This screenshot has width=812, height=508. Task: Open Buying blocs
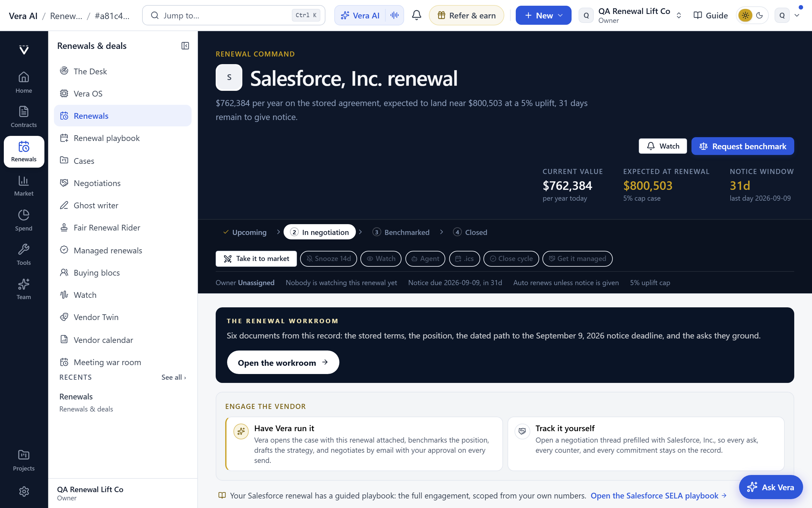123,272
